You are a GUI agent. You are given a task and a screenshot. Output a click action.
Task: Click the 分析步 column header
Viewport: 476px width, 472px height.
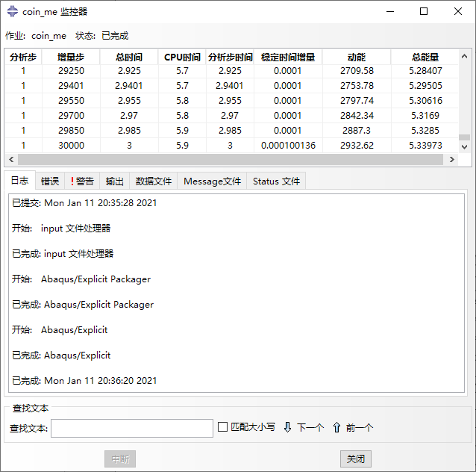(23, 58)
